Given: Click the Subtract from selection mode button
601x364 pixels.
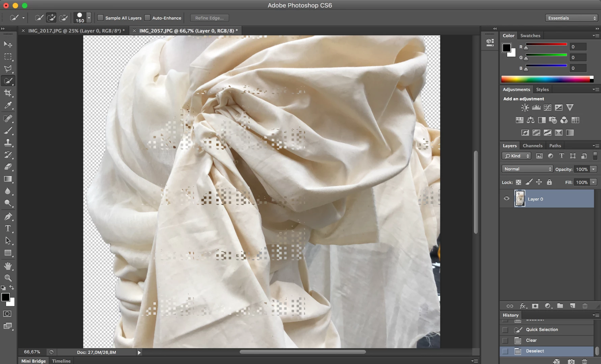Looking at the screenshot, I should (x=63, y=18).
